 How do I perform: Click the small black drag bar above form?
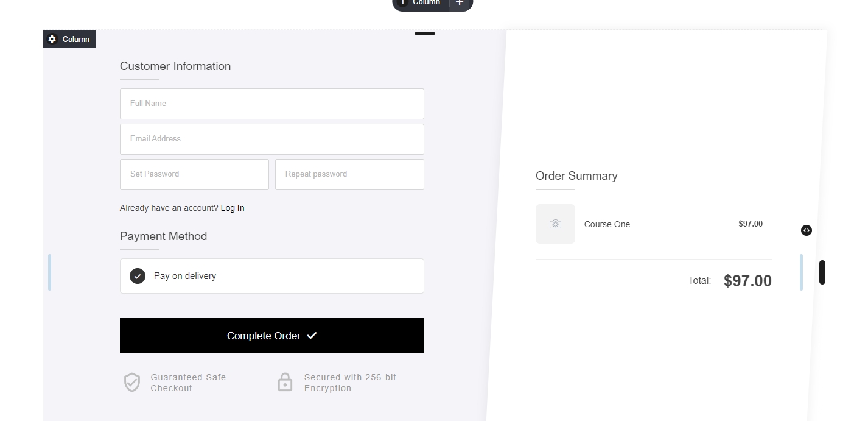(425, 34)
